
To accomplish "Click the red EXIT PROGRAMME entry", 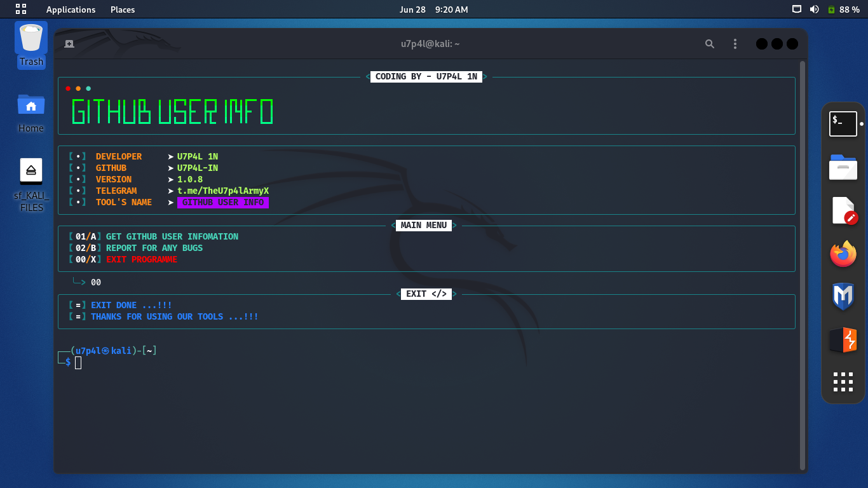I will (142, 259).
